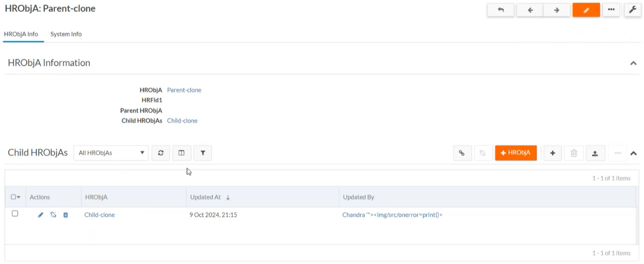
Task: Edit the Child-clone row with pencil icon
Action: 41,215
